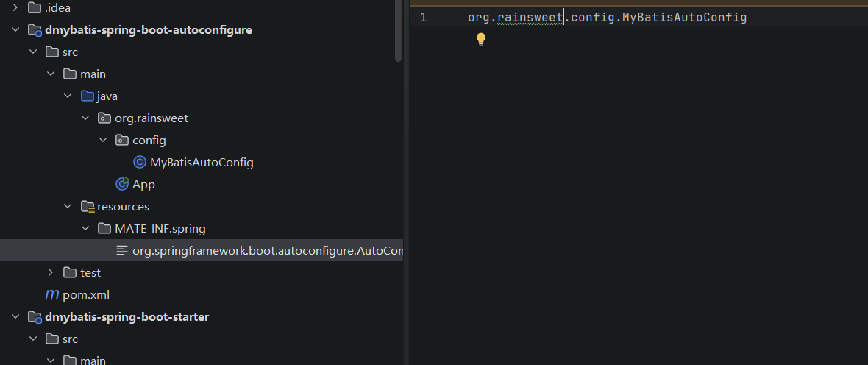
Task: Select the dmybatis-spring-boot-starter module name
Action: pos(127,317)
